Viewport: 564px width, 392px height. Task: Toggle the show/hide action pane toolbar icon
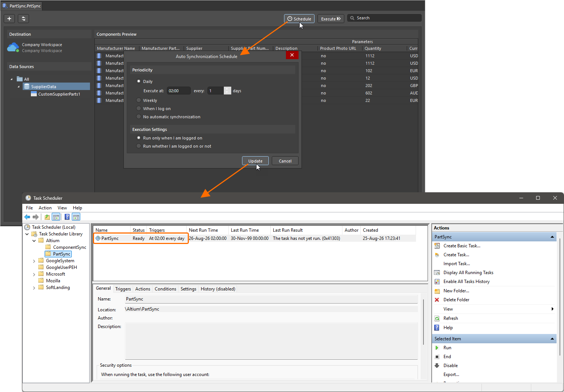pyautogui.click(x=76, y=217)
